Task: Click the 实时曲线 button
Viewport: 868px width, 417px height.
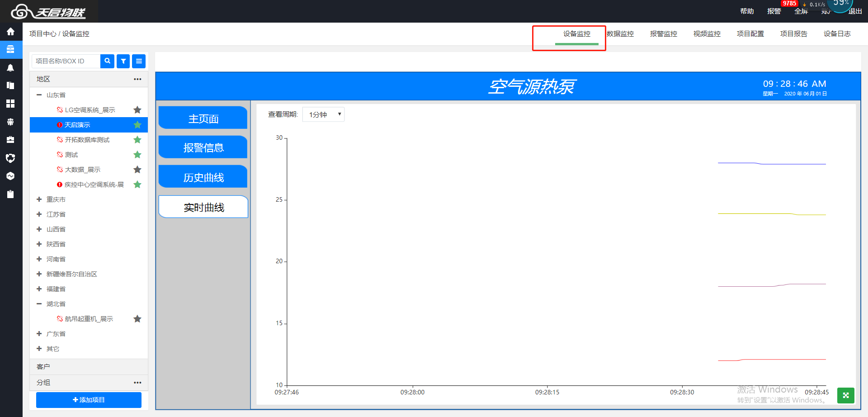Action: pyautogui.click(x=203, y=207)
